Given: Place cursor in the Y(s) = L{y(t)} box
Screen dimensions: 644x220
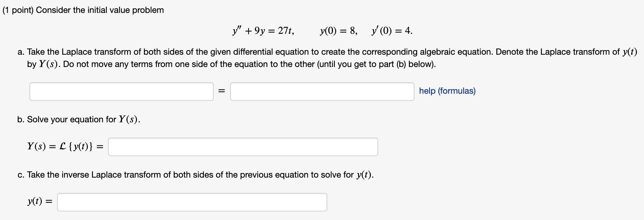Looking at the screenshot, I should (x=242, y=147).
